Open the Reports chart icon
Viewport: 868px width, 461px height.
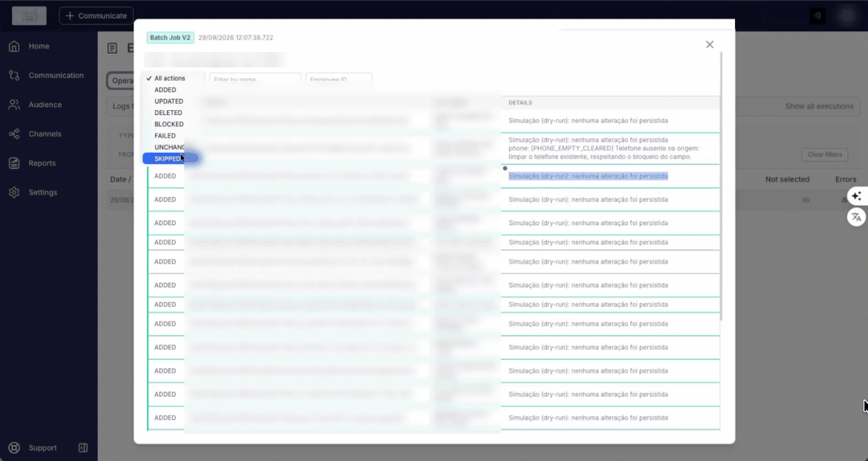14,164
